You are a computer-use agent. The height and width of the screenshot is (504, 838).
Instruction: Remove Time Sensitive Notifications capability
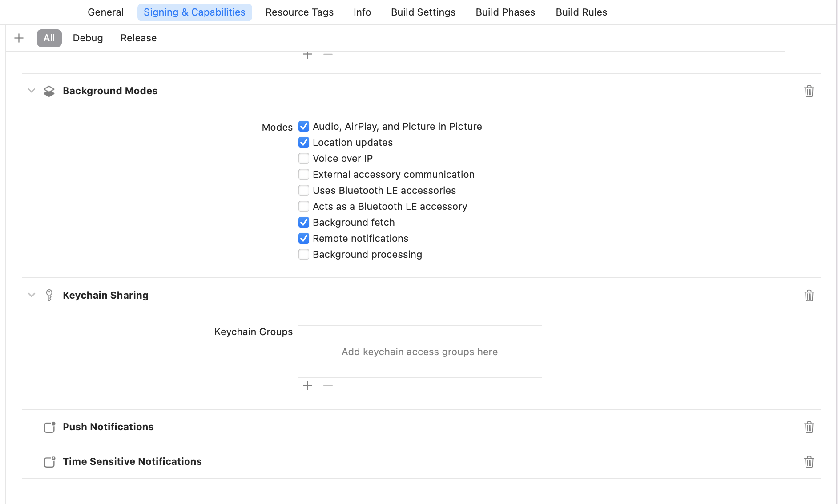809,462
